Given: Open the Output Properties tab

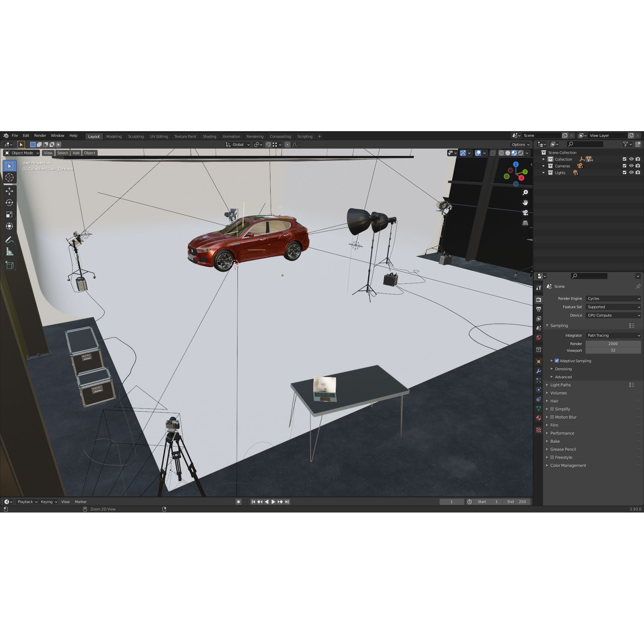Looking at the screenshot, I should [x=539, y=308].
